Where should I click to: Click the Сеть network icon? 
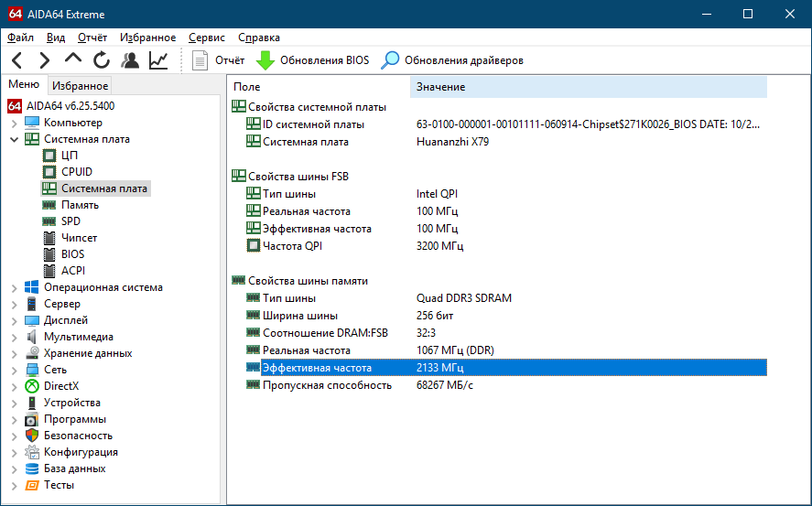(x=32, y=370)
